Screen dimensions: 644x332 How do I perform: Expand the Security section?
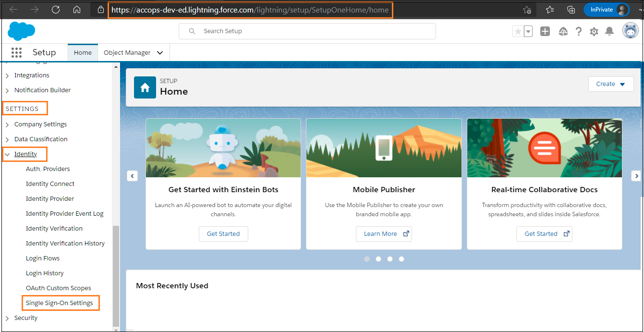(x=7, y=318)
